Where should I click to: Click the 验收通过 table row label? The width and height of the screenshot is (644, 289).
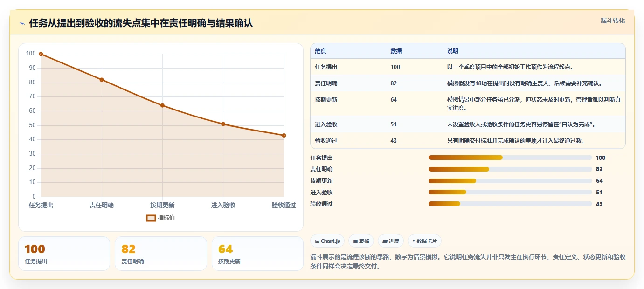coord(326,141)
